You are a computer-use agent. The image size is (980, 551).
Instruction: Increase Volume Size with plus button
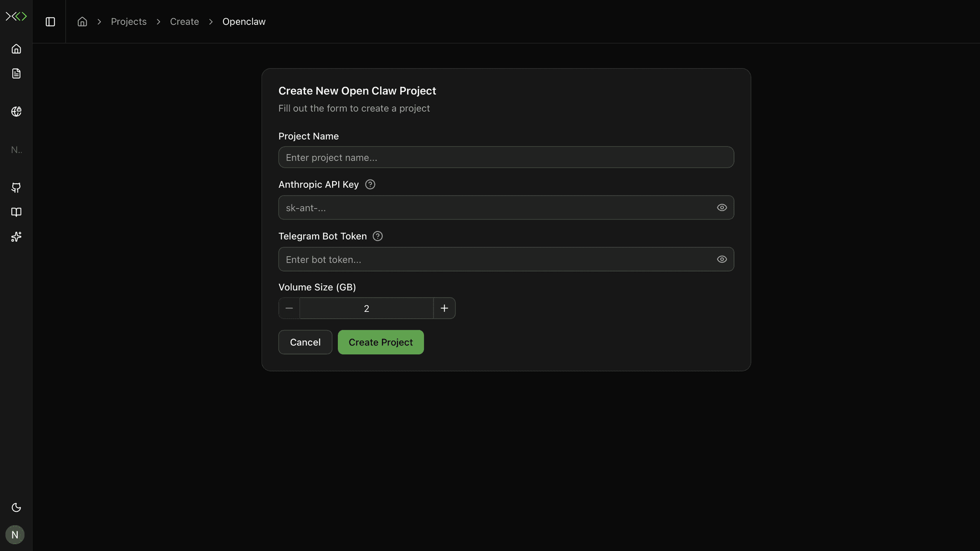[x=444, y=308]
